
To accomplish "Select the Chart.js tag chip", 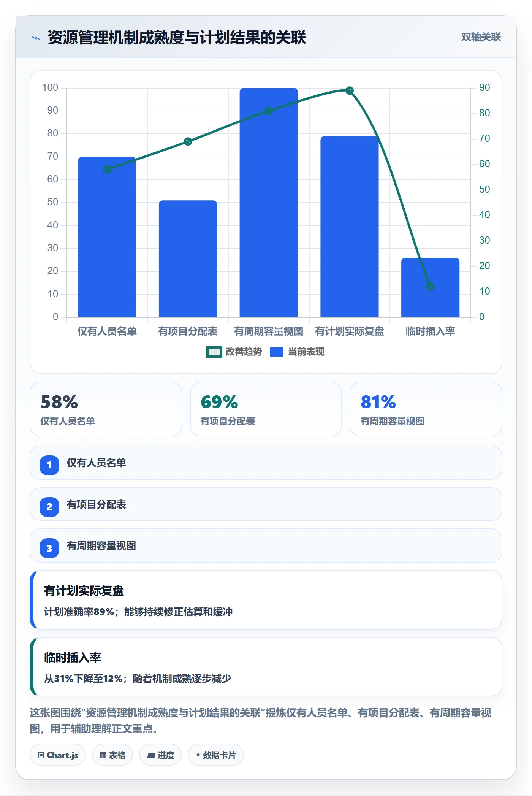I will 58,755.
